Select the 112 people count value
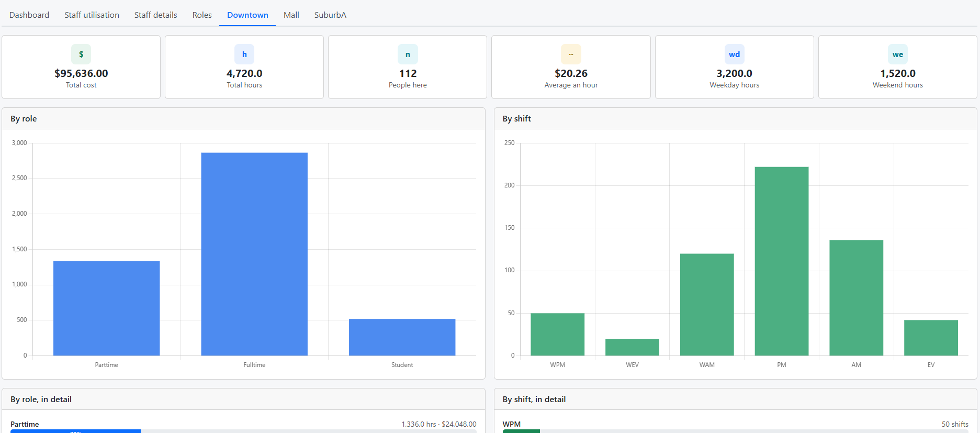980x433 pixels. 408,73
